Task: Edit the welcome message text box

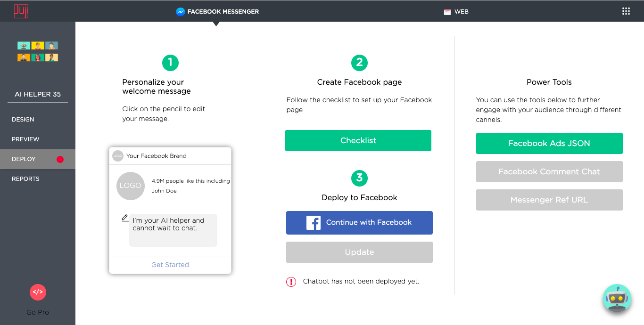Action: click(173, 230)
